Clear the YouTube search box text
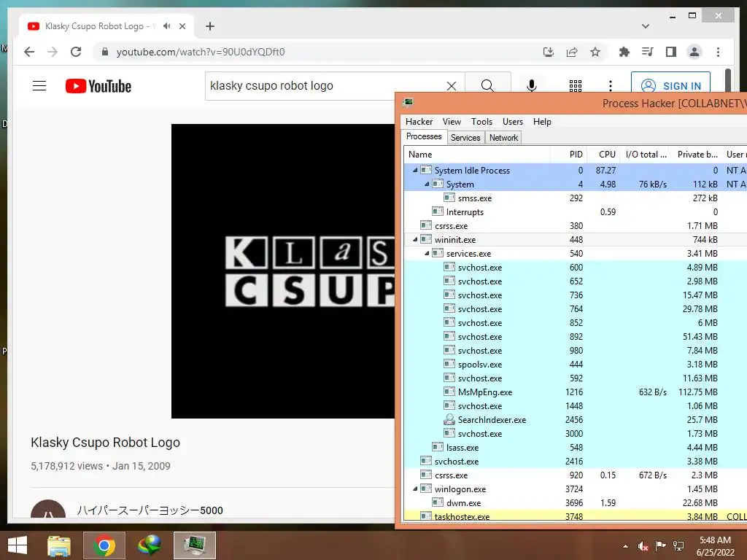 451,86
